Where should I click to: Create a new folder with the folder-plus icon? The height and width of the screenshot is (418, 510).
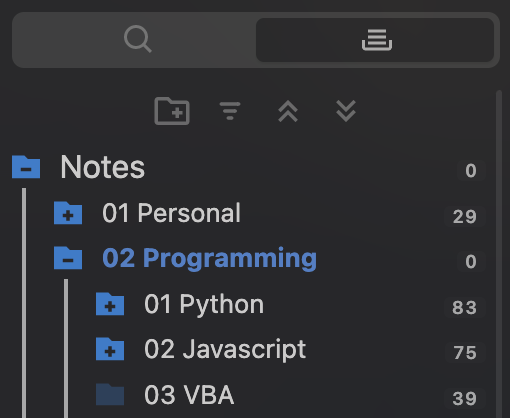172,111
